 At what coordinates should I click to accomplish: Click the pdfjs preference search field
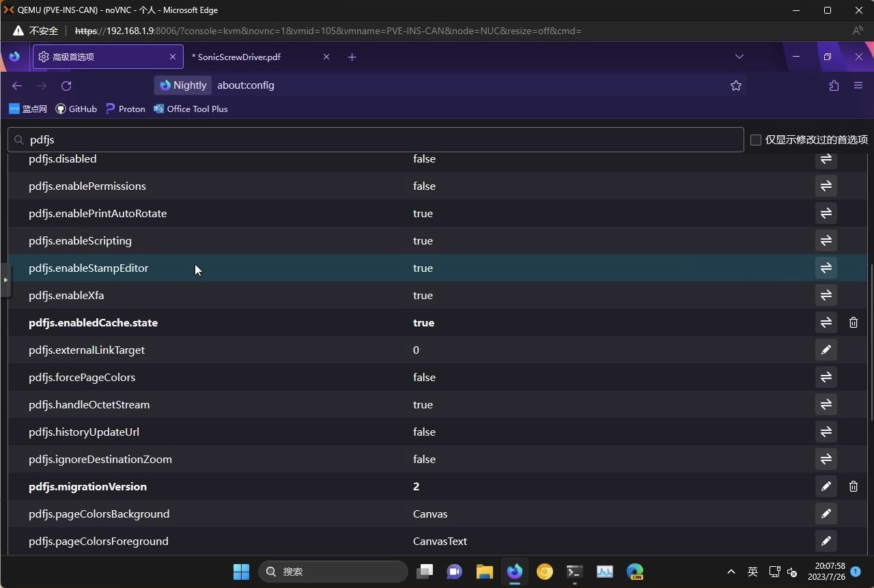pos(376,139)
